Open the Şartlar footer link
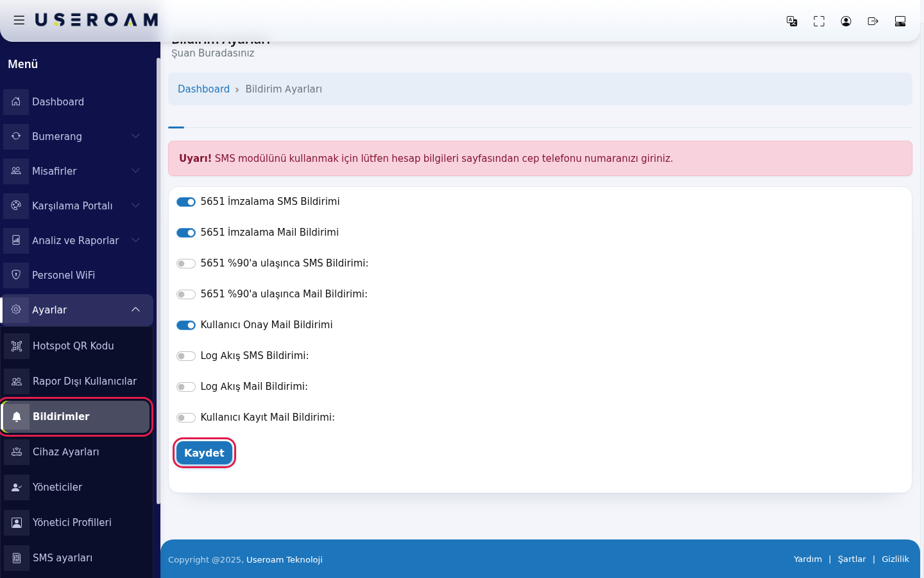The width and height of the screenshot is (924, 578). tap(851, 559)
